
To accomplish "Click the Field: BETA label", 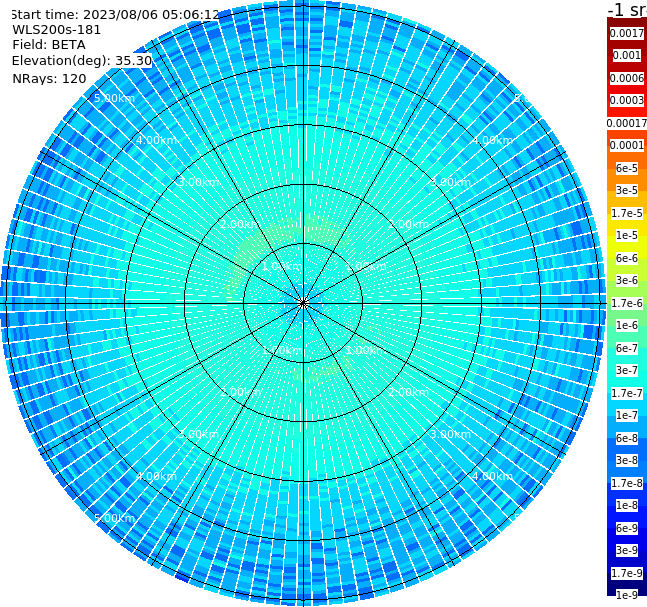I will (x=49, y=45).
